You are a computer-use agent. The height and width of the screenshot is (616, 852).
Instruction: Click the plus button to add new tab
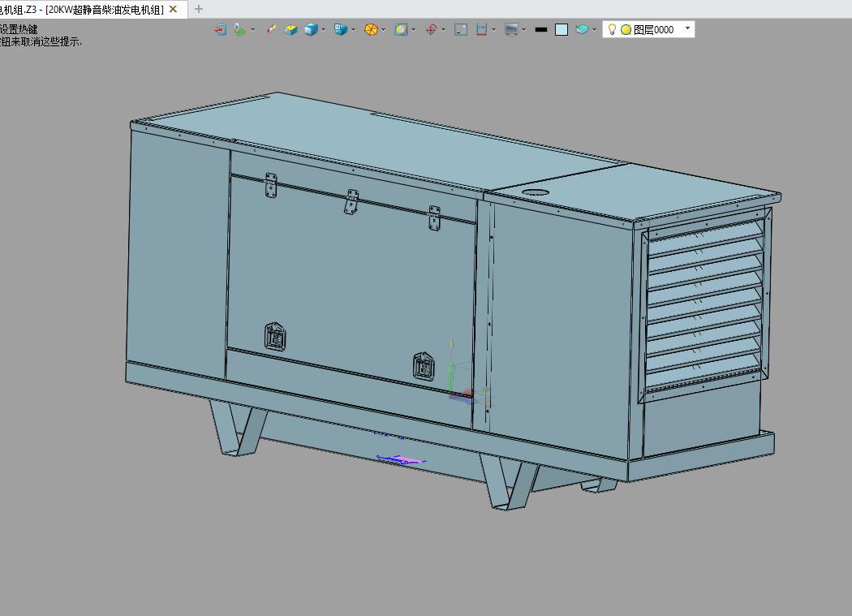[199, 9]
